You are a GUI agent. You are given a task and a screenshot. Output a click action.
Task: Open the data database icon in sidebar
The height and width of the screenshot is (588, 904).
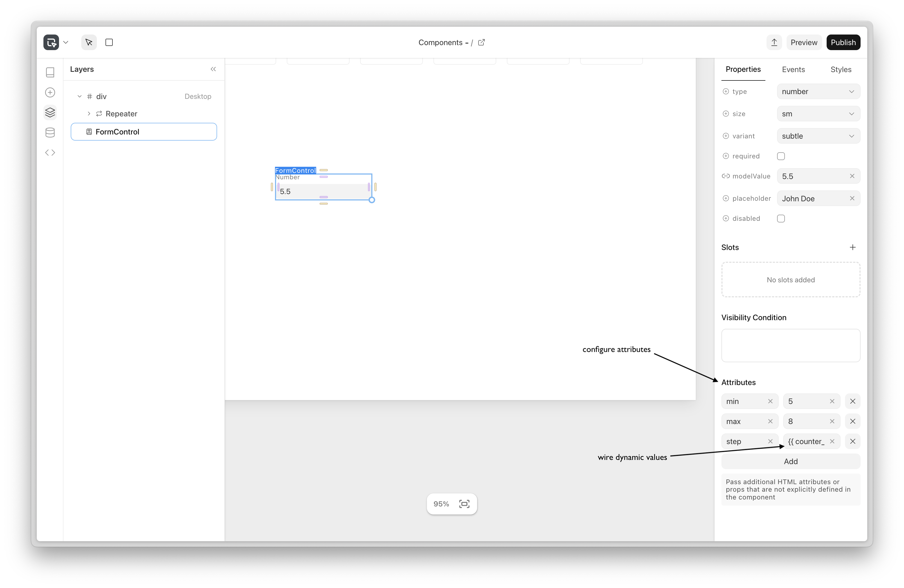(x=50, y=133)
